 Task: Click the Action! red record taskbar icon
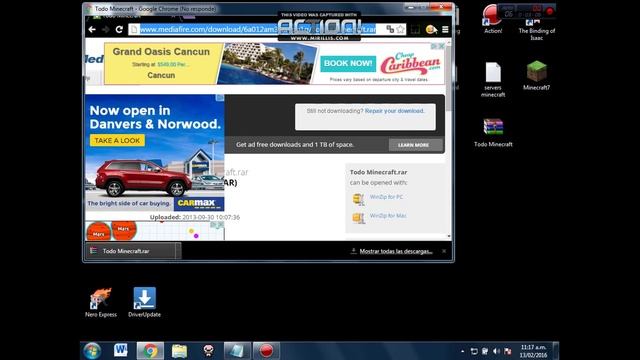coord(266,351)
